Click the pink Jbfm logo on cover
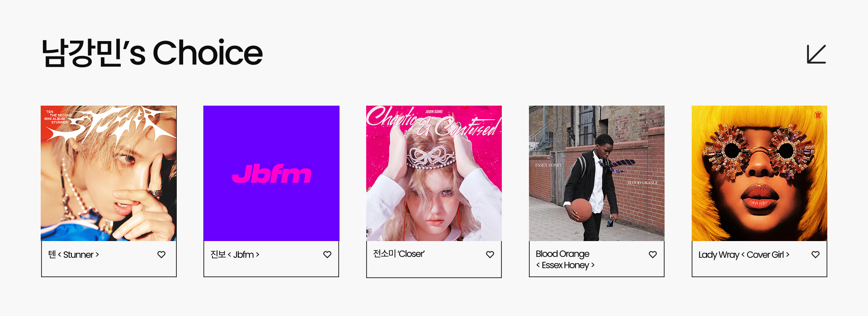Screen dimensions: 868x316 pyautogui.click(x=272, y=174)
